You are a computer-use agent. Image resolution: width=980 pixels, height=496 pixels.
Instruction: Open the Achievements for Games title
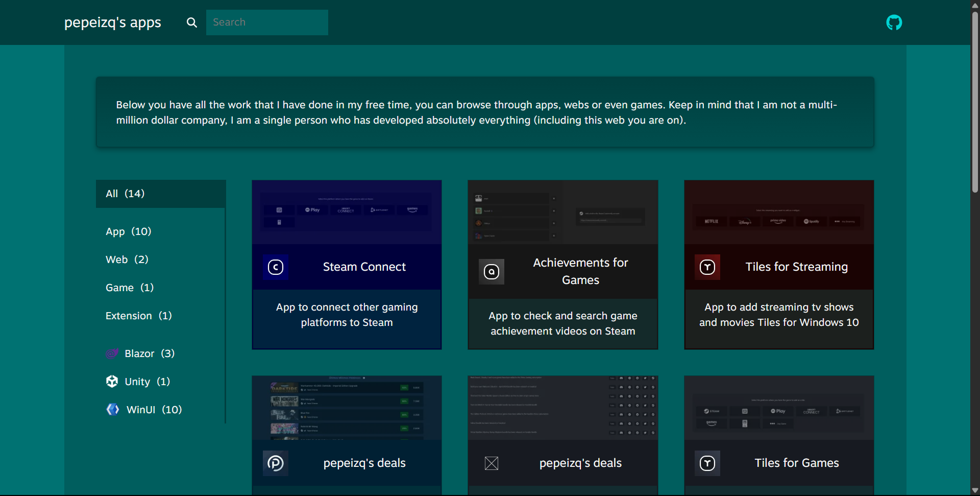581,271
